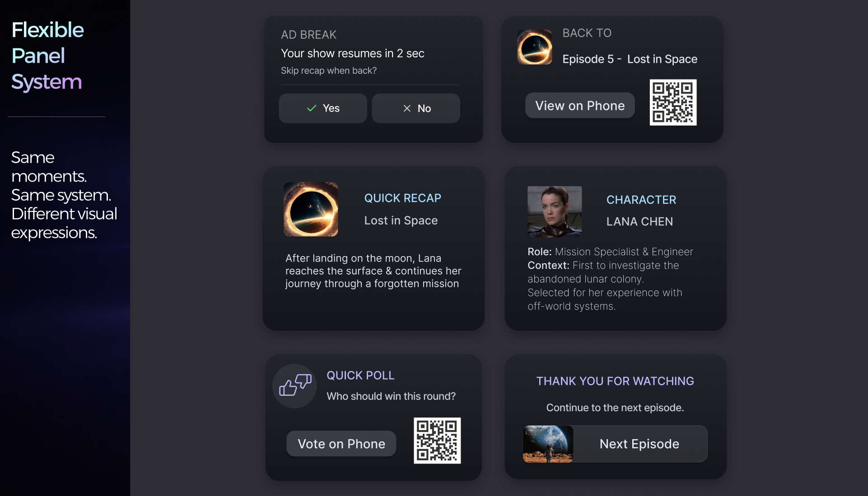Click the thumbs up/down poll icon
This screenshot has width=868, height=496.
295,386
